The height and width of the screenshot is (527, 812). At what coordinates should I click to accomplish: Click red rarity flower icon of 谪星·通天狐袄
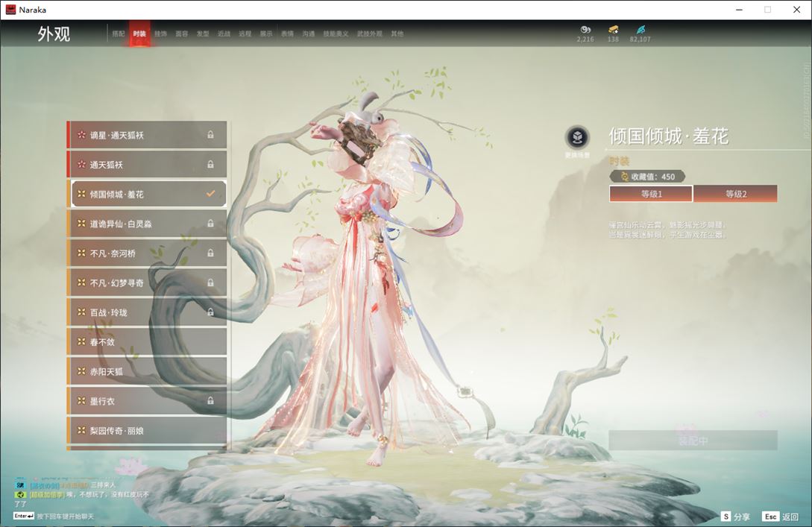(x=81, y=135)
